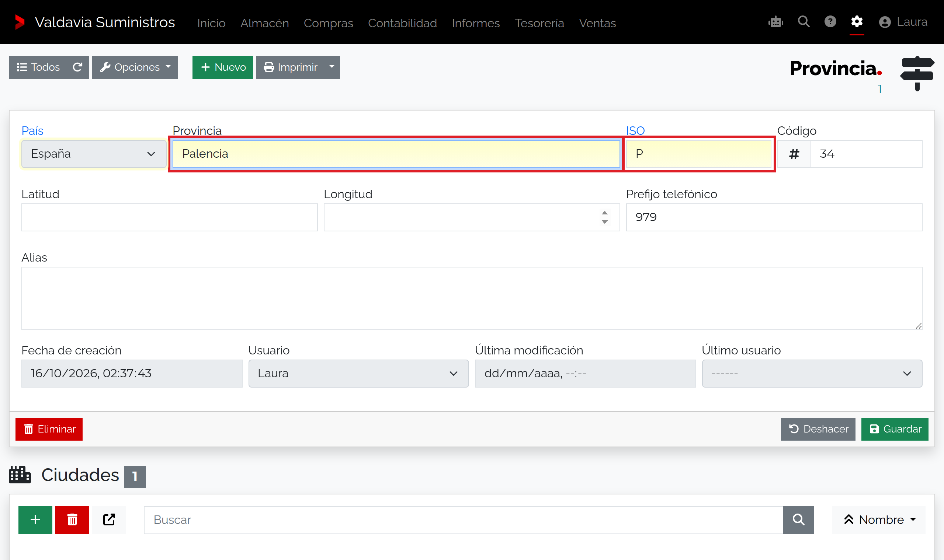
Task: Open the settings gear icon
Action: pyautogui.click(x=857, y=22)
